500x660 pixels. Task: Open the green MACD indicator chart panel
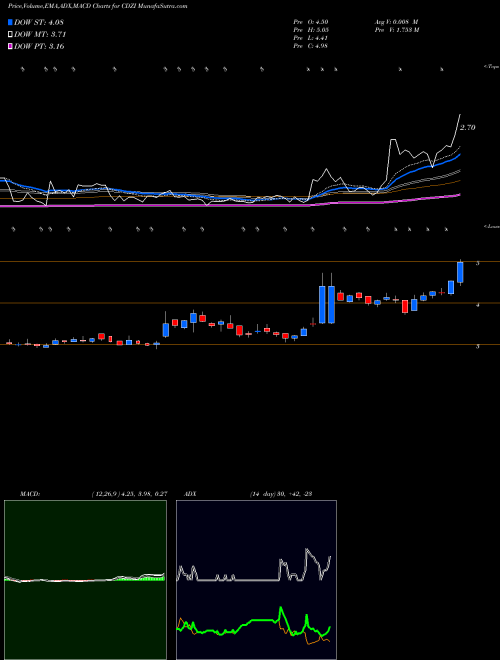click(85, 580)
